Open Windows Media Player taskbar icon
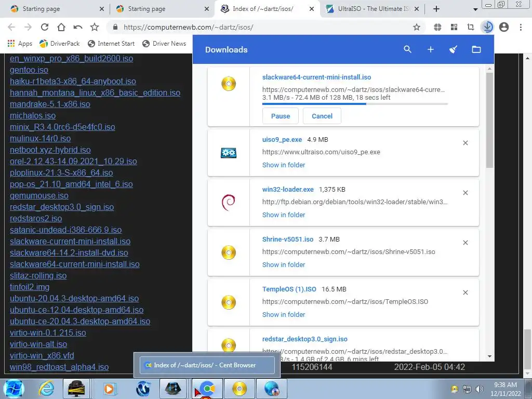 coord(110,389)
